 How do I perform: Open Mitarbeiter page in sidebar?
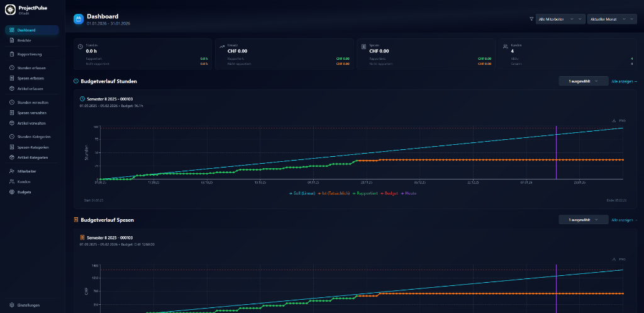tap(31, 171)
